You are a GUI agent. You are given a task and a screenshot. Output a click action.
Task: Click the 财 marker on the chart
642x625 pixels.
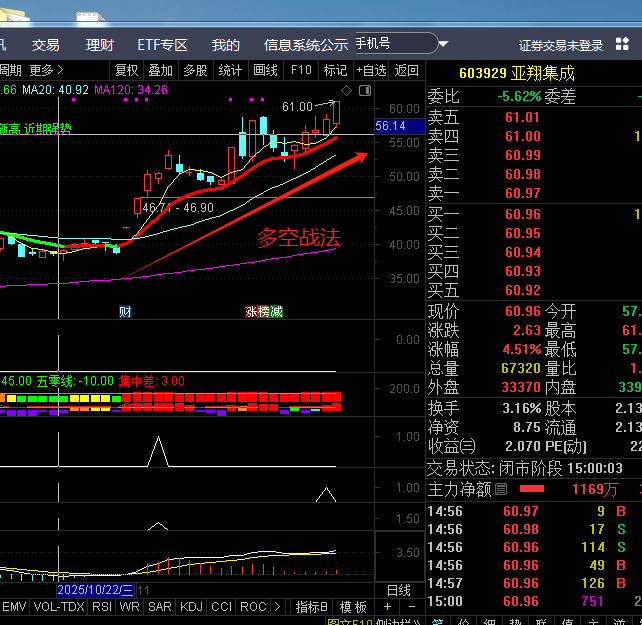[x=125, y=311]
